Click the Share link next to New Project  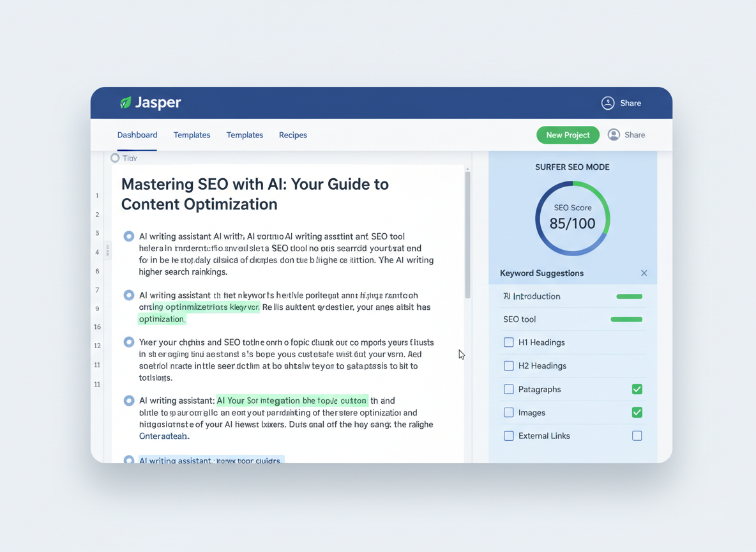[635, 135]
